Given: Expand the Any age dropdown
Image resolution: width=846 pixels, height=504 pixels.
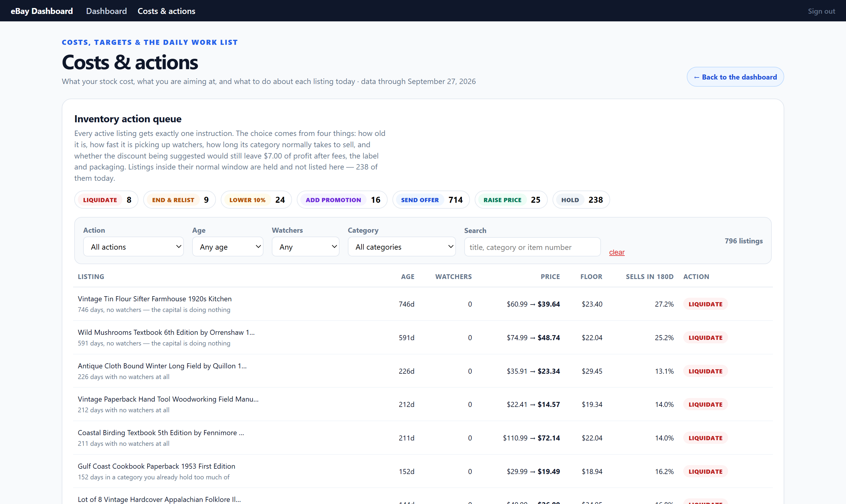Looking at the screenshot, I should point(227,247).
